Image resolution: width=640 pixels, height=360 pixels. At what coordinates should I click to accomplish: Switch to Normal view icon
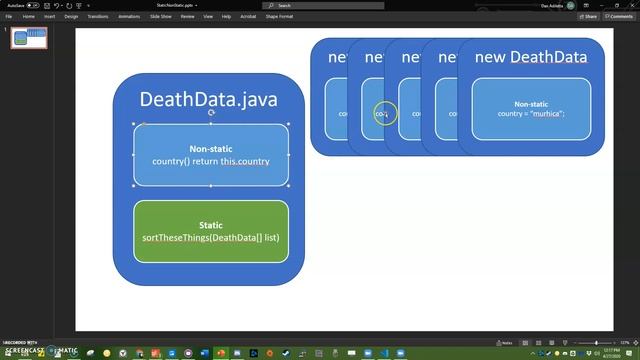coord(525,343)
